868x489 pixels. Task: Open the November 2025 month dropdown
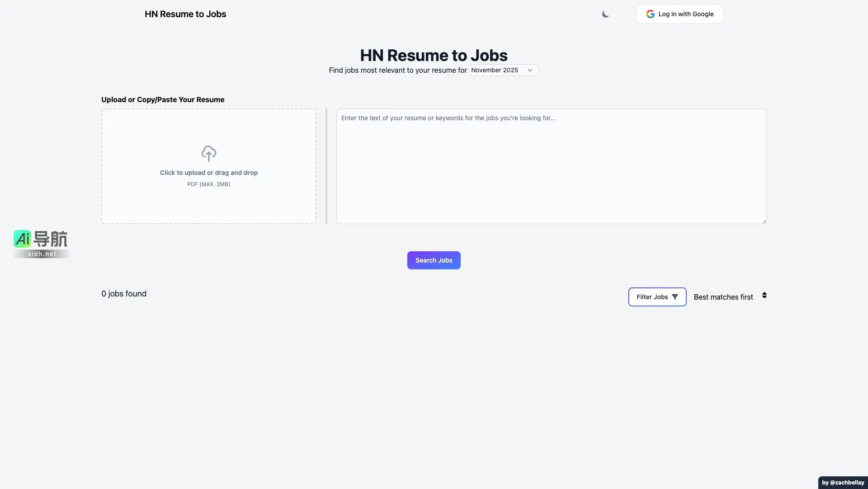pyautogui.click(x=503, y=70)
